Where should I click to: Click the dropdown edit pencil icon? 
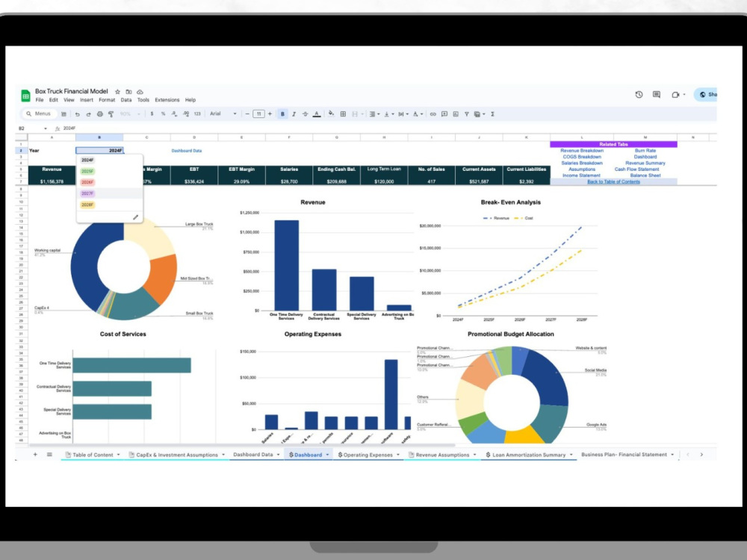(x=135, y=217)
